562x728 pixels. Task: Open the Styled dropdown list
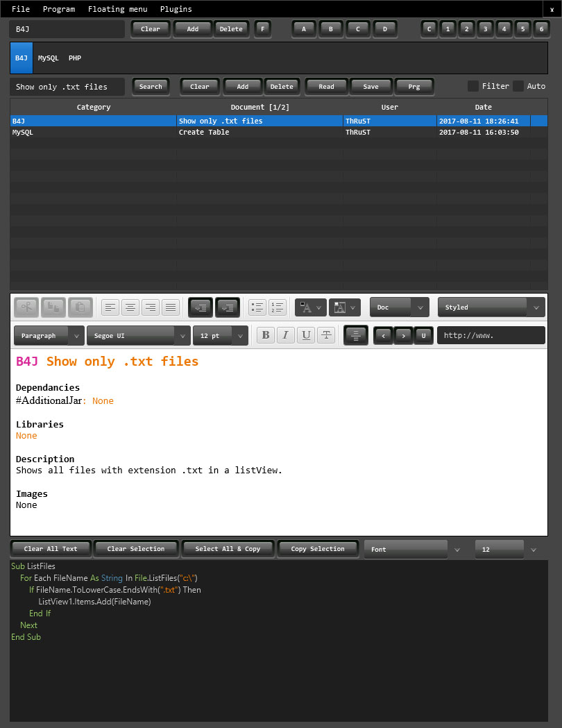(491, 307)
